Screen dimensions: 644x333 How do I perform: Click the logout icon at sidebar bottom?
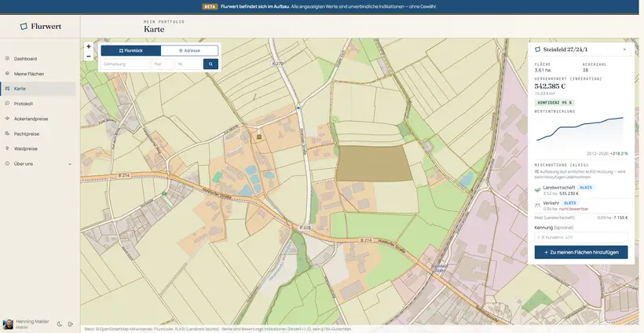tap(71, 324)
